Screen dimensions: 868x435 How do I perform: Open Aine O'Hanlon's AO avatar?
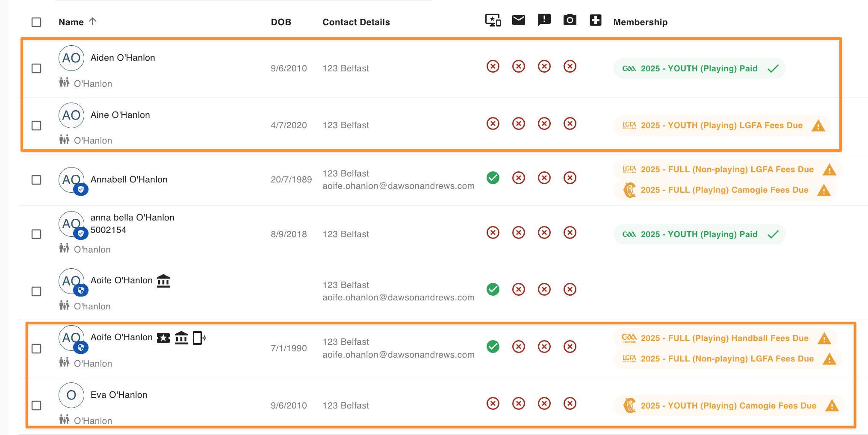71,115
